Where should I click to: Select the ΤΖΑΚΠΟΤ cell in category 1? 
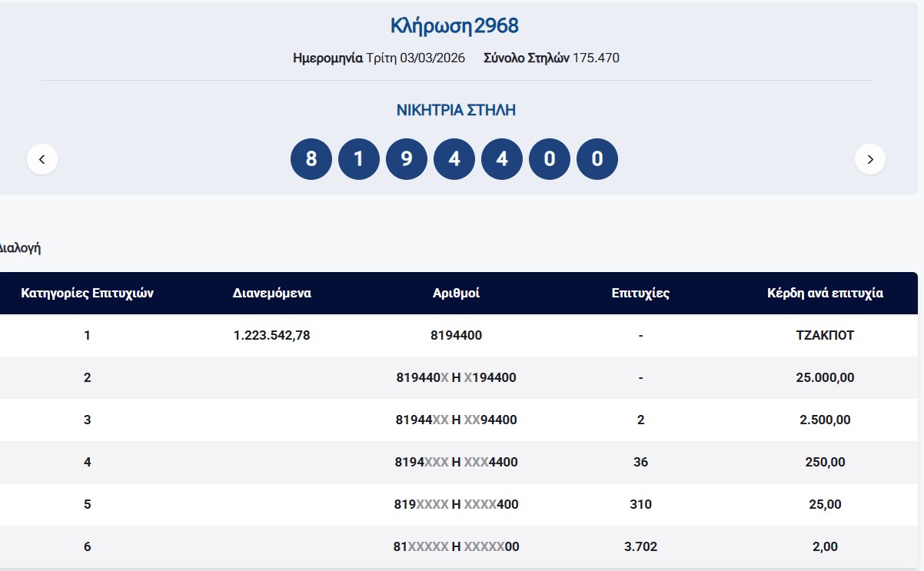tap(825, 335)
